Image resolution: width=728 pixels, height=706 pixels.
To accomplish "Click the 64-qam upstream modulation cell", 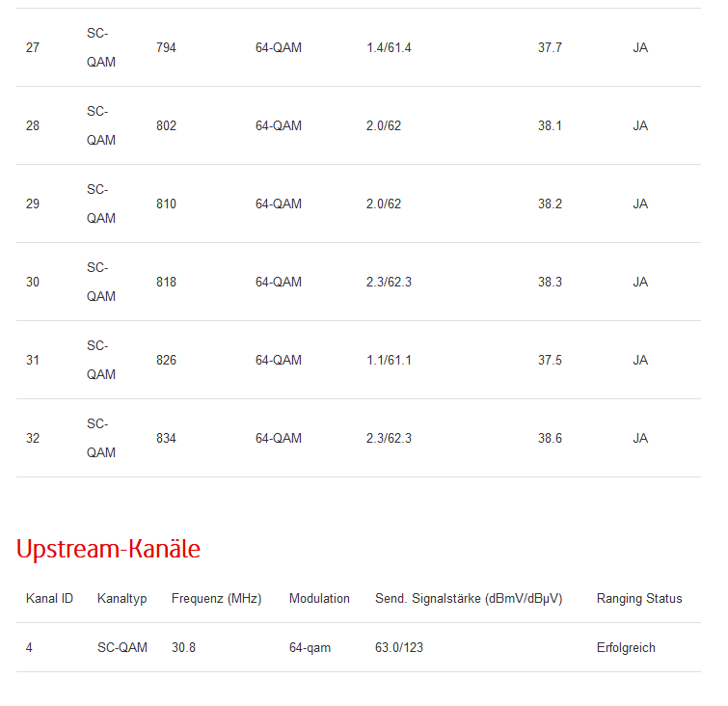I will 310,647.
